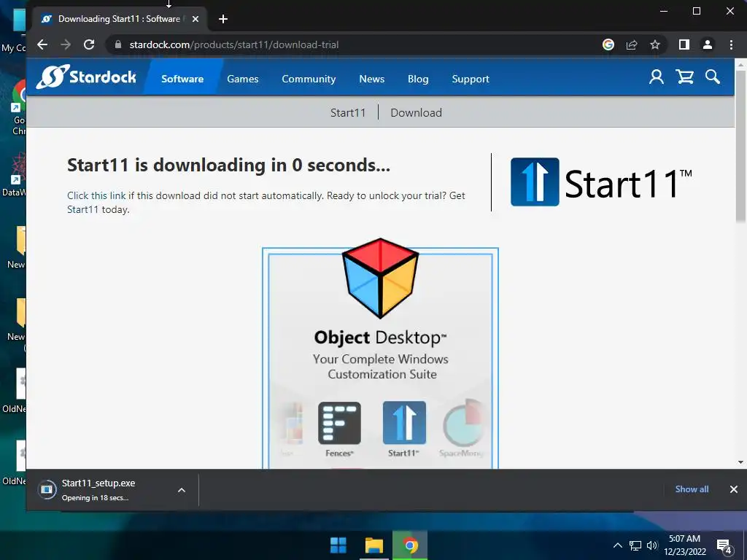Click Chrome icon on taskbar

click(x=410, y=545)
